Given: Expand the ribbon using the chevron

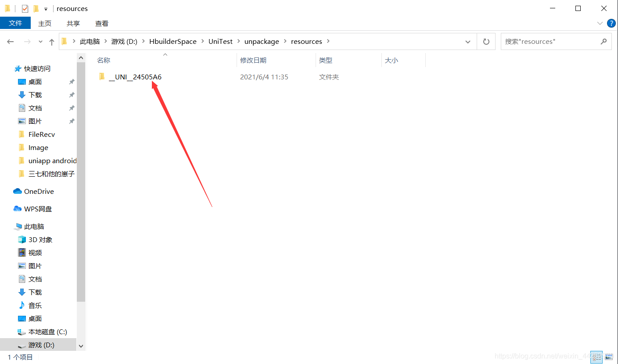Looking at the screenshot, I should coord(600,23).
